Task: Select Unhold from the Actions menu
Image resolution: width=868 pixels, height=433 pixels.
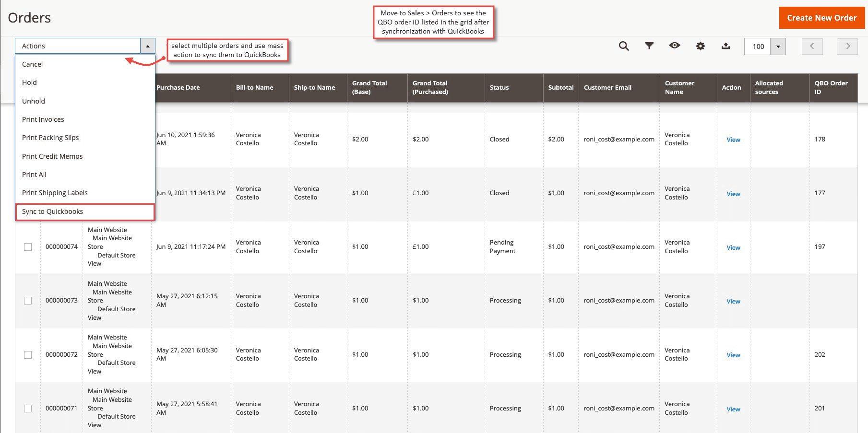Action: (85, 101)
